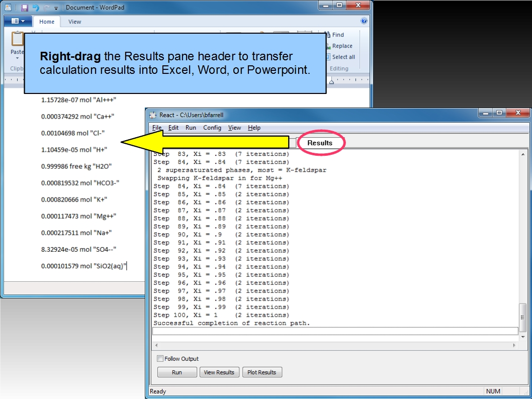Open the Help menu in React
This screenshot has width=532, height=399.
tap(254, 128)
